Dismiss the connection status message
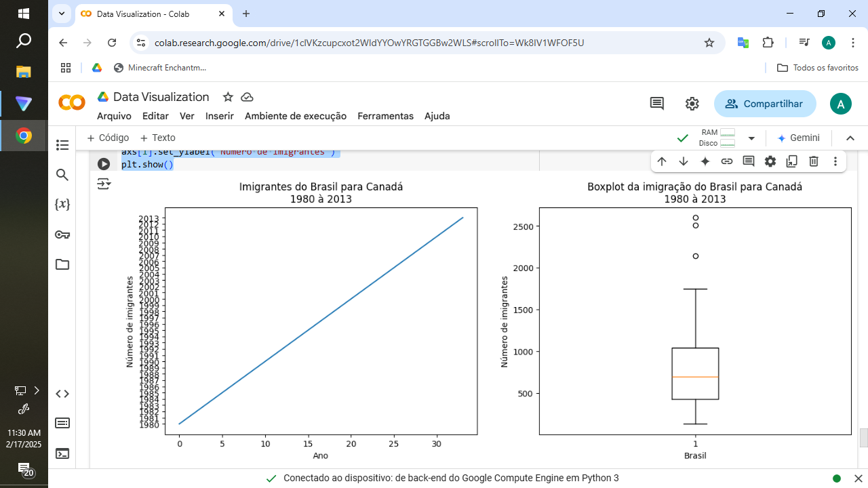Image resolution: width=868 pixels, height=488 pixels. coord(858,479)
